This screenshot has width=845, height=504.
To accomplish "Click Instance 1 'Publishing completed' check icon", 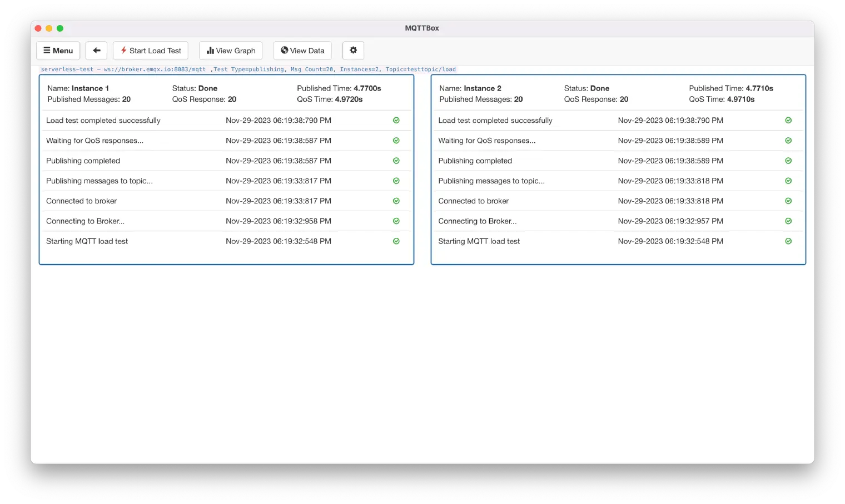I will [x=396, y=161].
